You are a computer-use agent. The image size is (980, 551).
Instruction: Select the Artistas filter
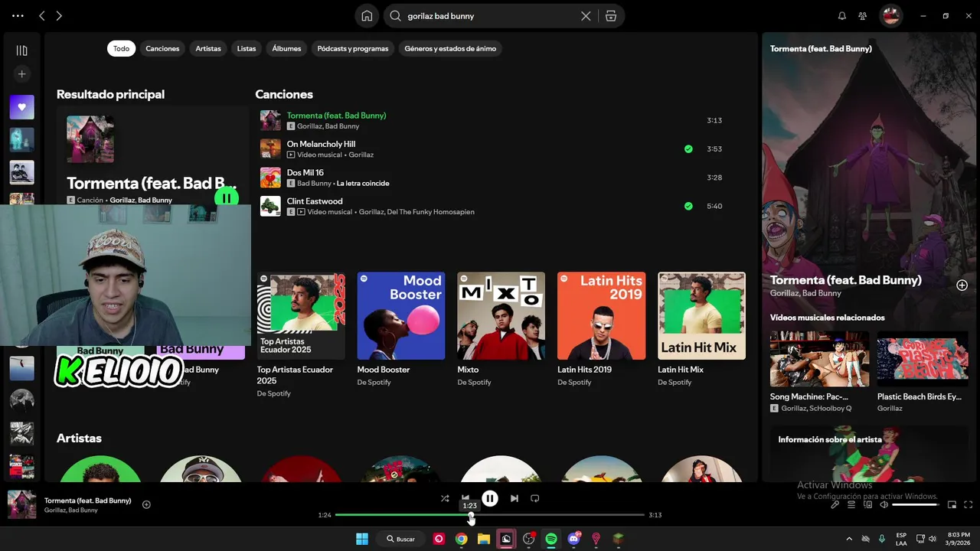coord(208,48)
